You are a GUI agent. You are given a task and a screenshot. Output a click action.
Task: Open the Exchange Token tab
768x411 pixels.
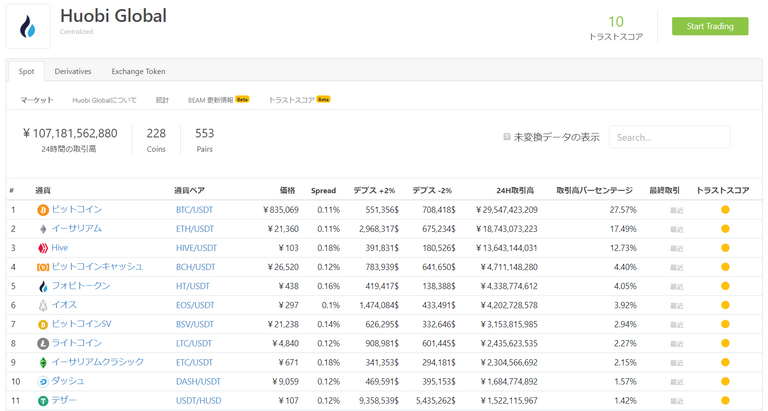(x=139, y=72)
